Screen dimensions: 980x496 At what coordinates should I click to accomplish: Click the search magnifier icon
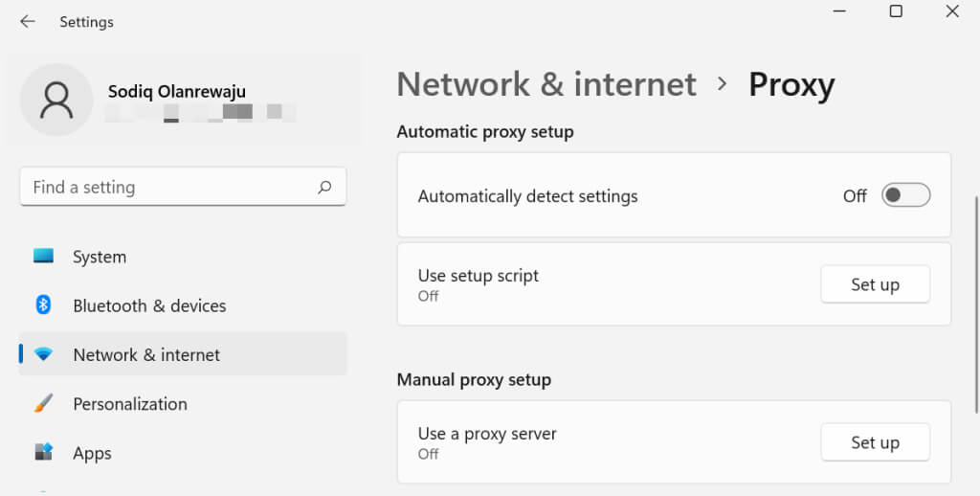point(324,188)
